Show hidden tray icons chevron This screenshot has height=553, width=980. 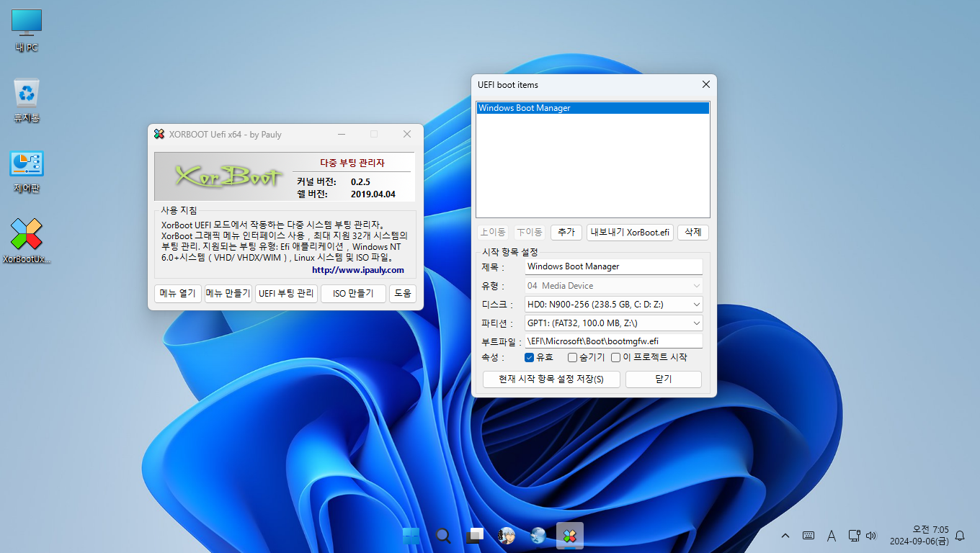785,536
